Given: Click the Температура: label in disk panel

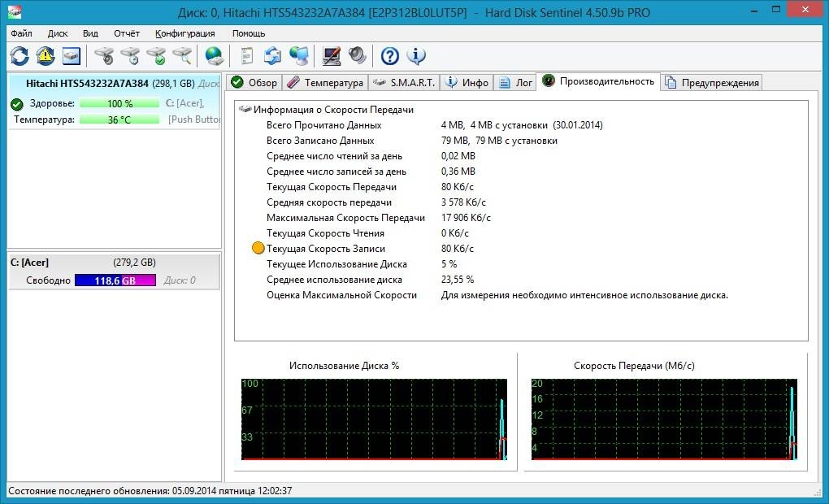Looking at the screenshot, I should coord(44,119).
